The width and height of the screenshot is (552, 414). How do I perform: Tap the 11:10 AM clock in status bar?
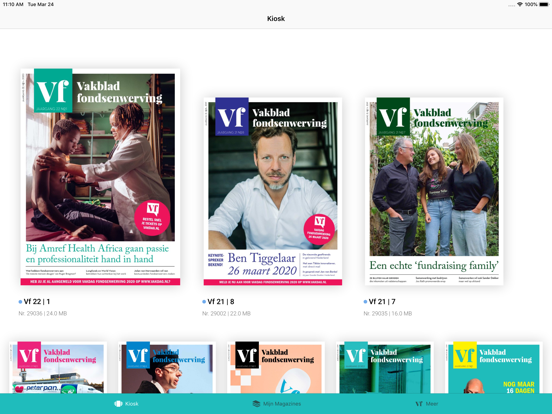pyautogui.click(x=13, y=4)
